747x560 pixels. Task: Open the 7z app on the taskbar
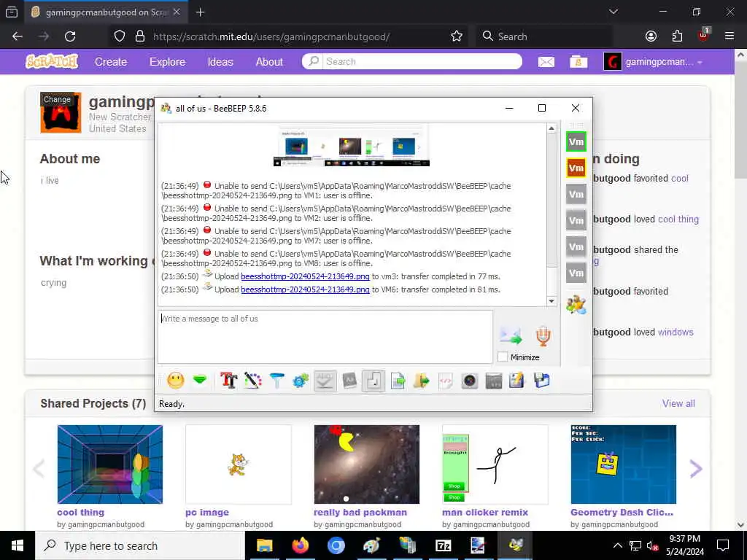coord(443,545)
